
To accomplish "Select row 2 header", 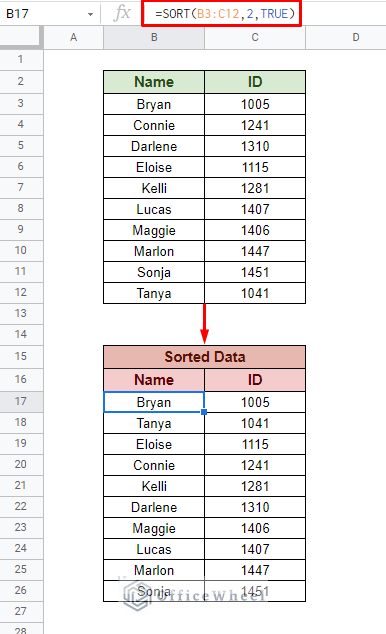I will coord(21,82).
